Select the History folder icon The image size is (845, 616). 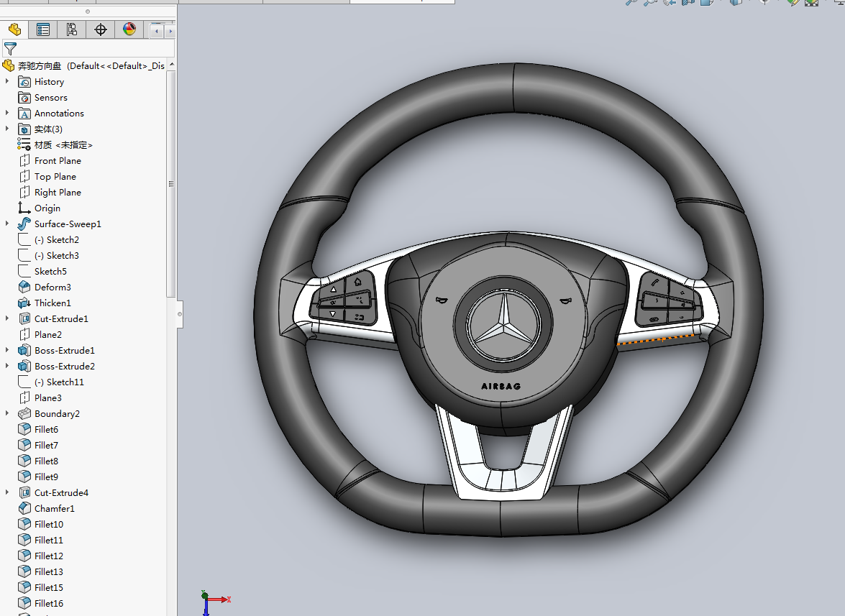point(24,82)
